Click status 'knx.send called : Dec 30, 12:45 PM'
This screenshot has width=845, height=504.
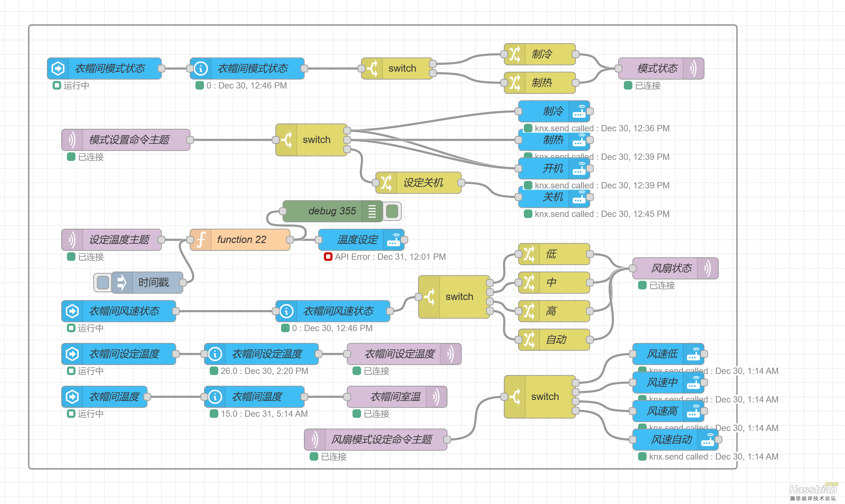click(x=602, y=214)
